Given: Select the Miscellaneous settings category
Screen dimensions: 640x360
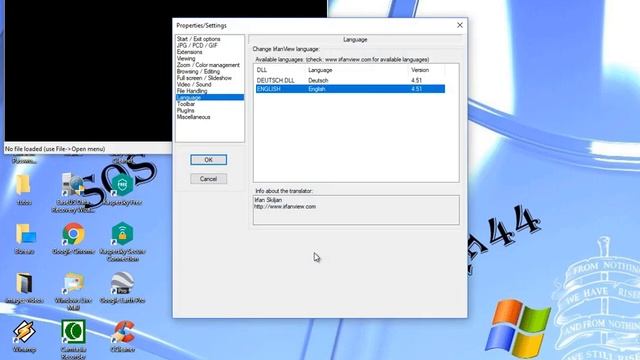Looking at the screenshot, I should pyautogui.click(x=193, y=117).
